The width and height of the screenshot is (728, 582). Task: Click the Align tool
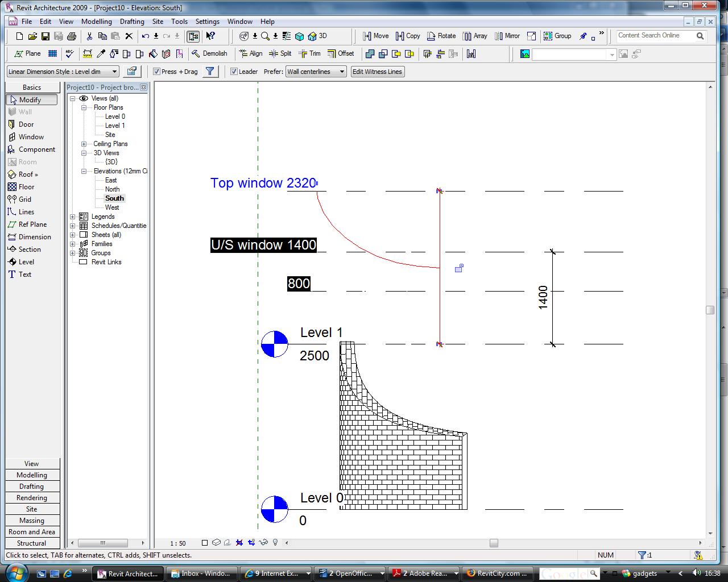[251, 53]
